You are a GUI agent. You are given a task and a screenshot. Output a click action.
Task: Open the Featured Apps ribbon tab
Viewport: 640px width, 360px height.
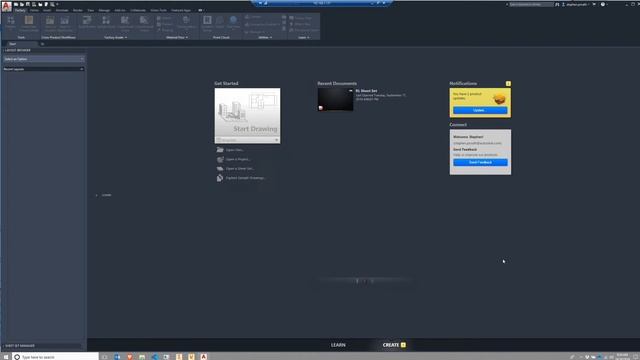coord(181,10)
